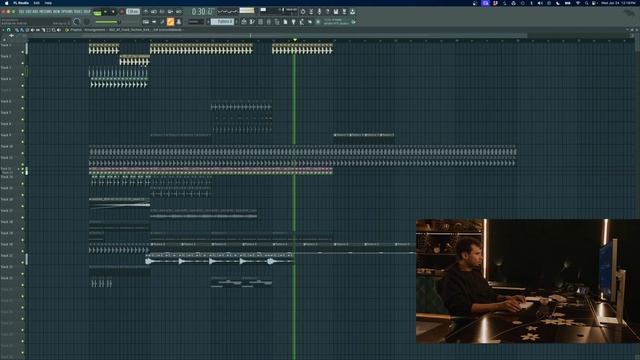Select the Playlist Draw pencil tool
This screenshot has width=640, height=360.
(17, 30)
